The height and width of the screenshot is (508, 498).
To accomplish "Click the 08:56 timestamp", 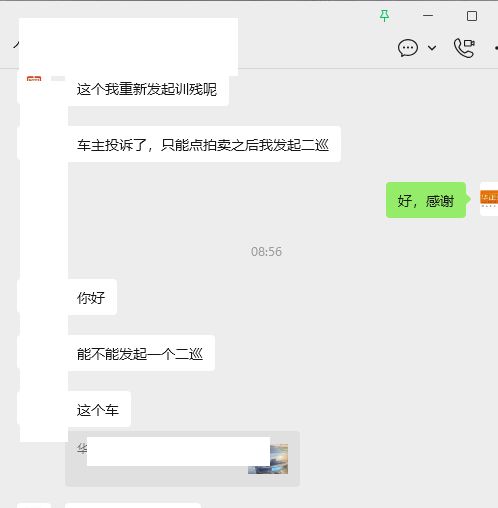I will coord(266,252).
